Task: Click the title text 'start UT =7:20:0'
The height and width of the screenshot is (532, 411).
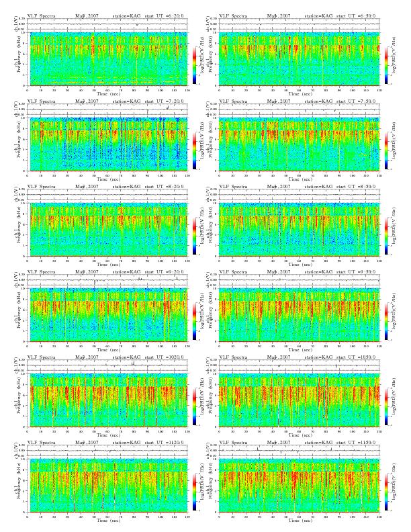Action: tap(165, 101)
